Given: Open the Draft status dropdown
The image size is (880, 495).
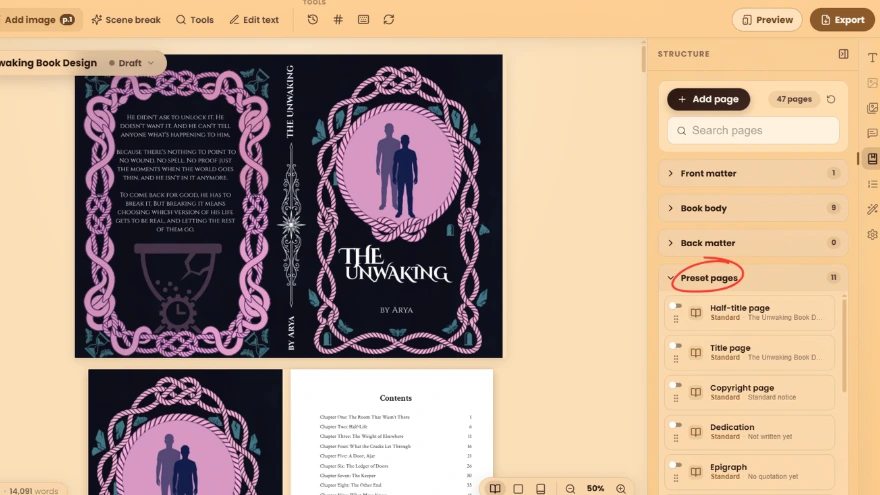Looking at the screenshot, I should point(131,63).
